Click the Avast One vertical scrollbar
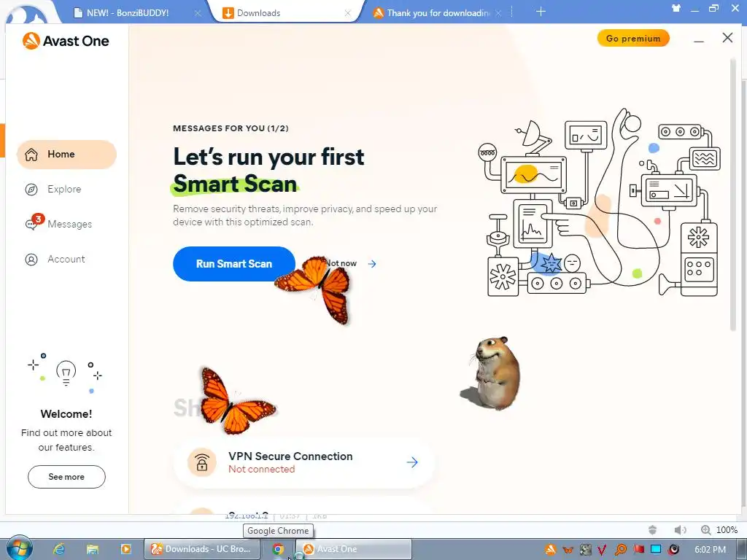 coord(733,195)
